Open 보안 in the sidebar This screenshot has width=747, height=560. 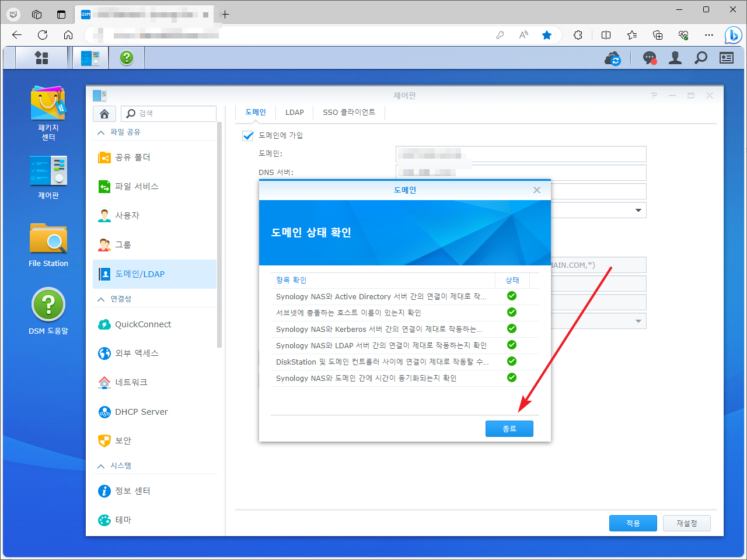155,441
